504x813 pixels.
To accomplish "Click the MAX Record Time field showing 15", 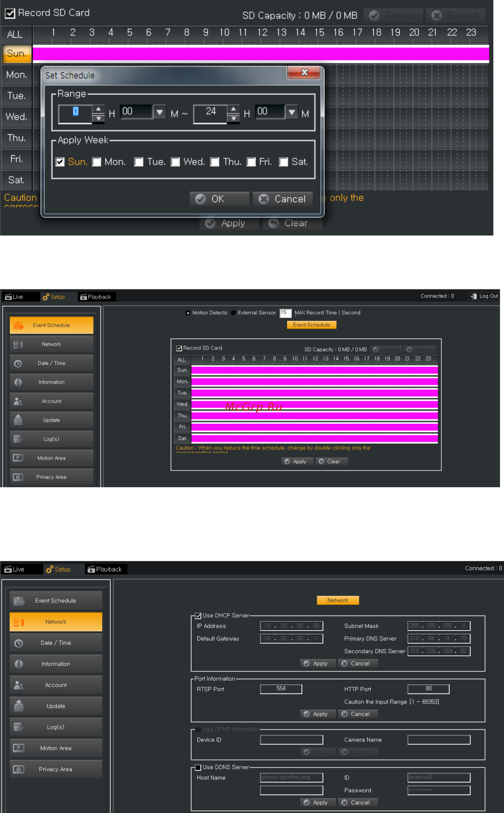I will point(285,313).
